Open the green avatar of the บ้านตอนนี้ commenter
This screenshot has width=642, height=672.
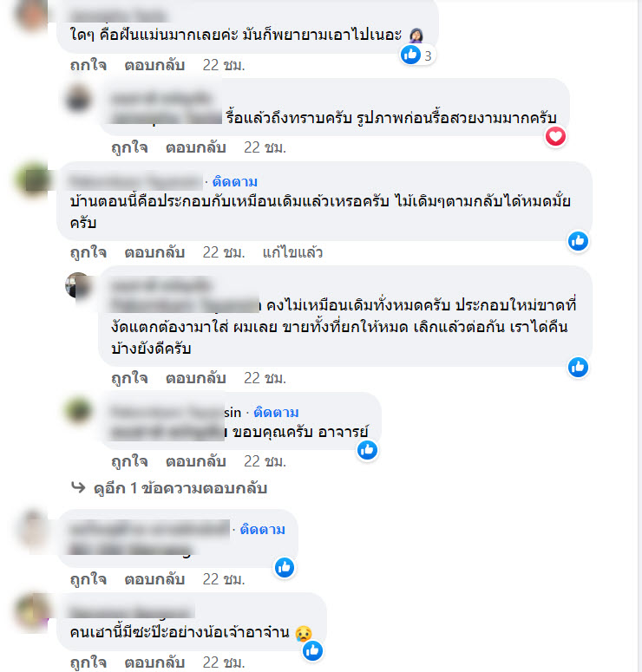[34, 180]
